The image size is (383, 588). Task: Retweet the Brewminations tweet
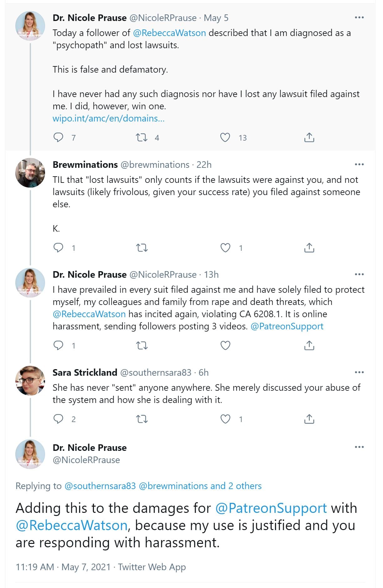[x=142, y=248]
